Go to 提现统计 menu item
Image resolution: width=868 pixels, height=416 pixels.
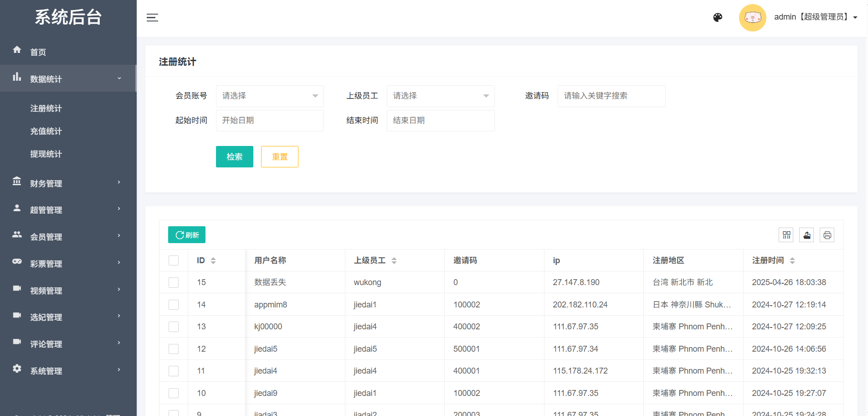[46, 154]
